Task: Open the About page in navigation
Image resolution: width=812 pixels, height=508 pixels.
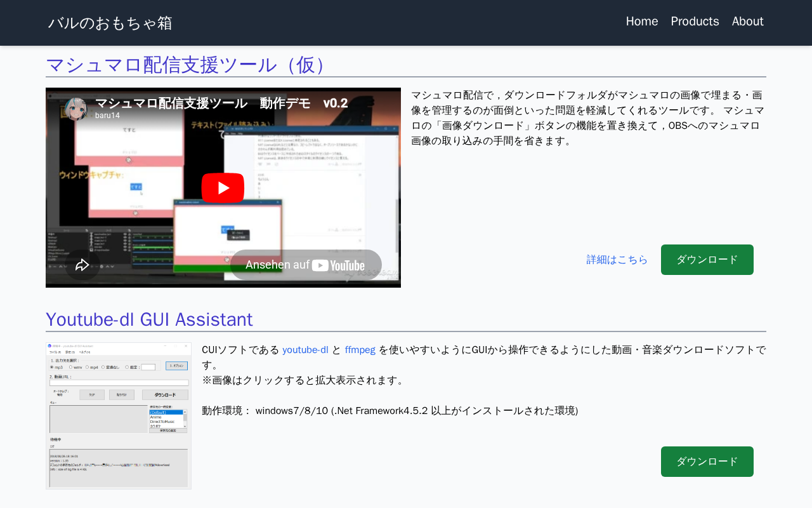Action: [x=747, y=22]
